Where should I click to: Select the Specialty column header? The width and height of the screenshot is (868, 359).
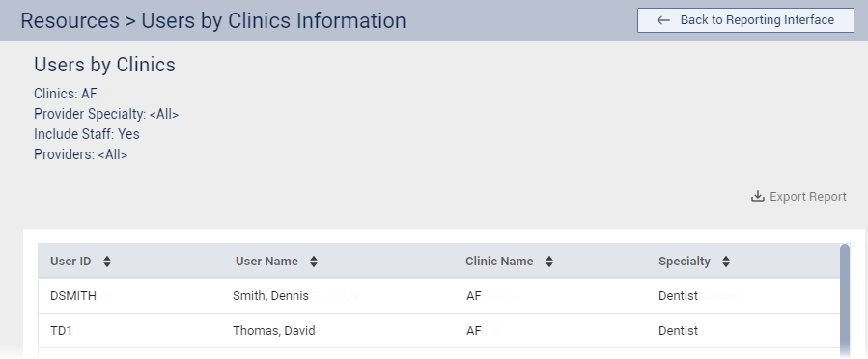click(x=685, y=262)
